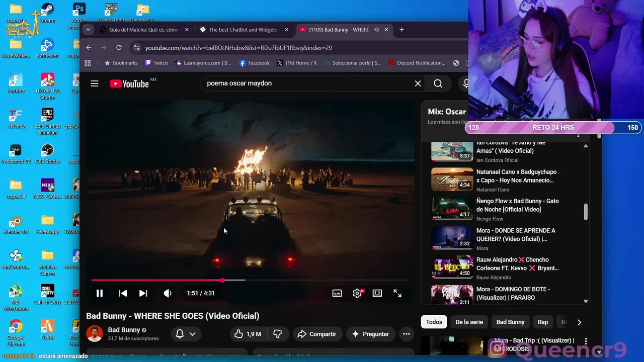Open the Bookmarks folder on the bookmarks bar
The height and width of the screenshot is (362, 644).
click(x=121, y=63)
